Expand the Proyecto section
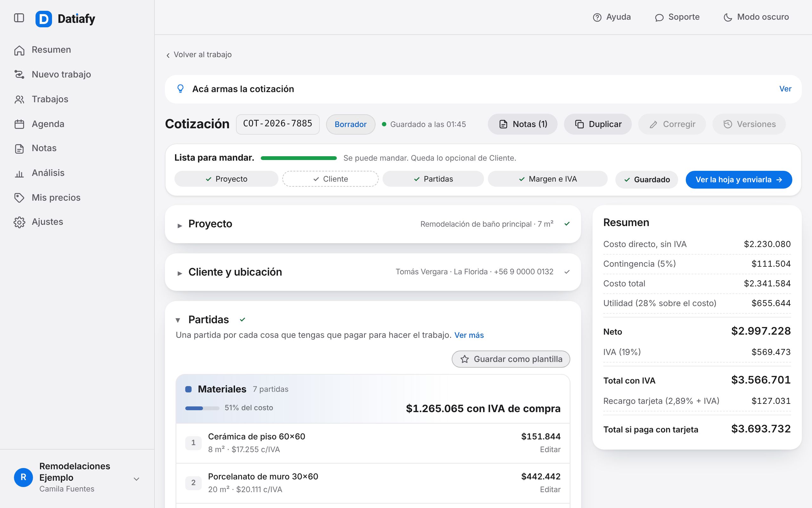This screenshot has height=508, width=812. pyautogui.click(x=373, y=224)
